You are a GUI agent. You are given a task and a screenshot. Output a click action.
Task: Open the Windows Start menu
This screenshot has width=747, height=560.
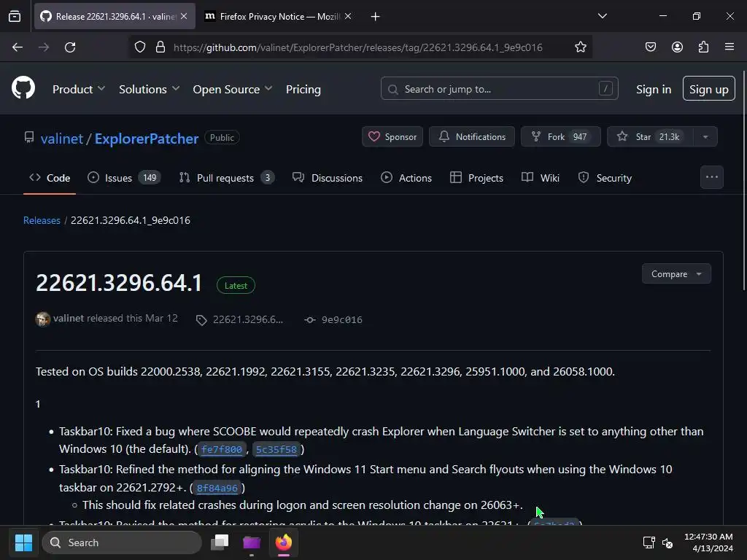click(x=23, y=542)
